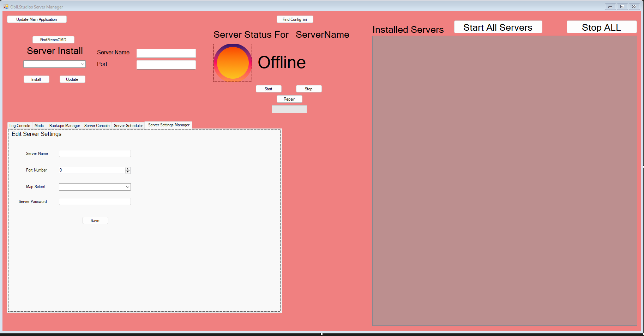Open the Mods tab
The image size is (644, 336).
coord(39,126)
